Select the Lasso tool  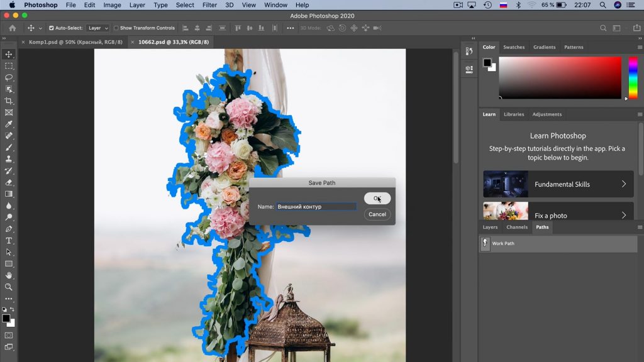pyautogui.click(x=9, y=77)
